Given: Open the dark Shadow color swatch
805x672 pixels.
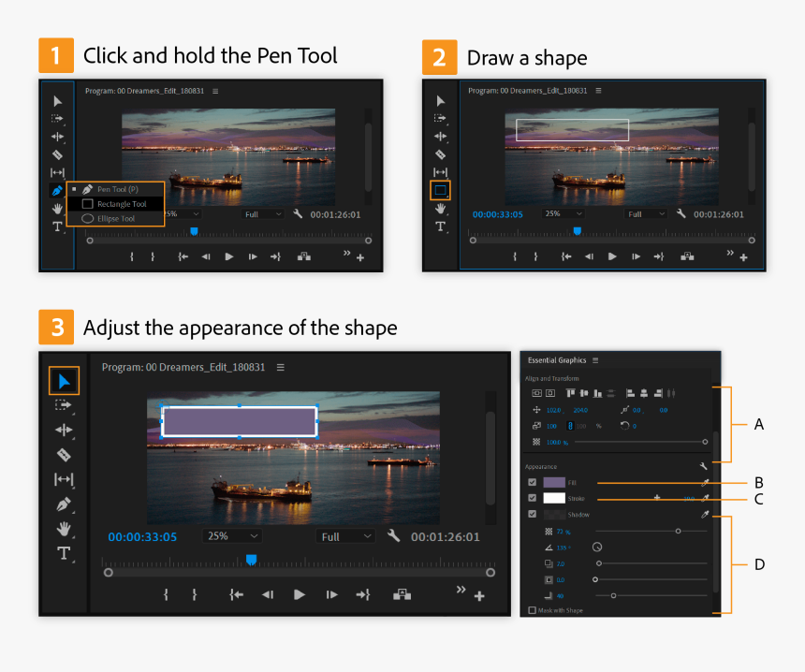Looking at the screenshot, I should coord(554,514).
